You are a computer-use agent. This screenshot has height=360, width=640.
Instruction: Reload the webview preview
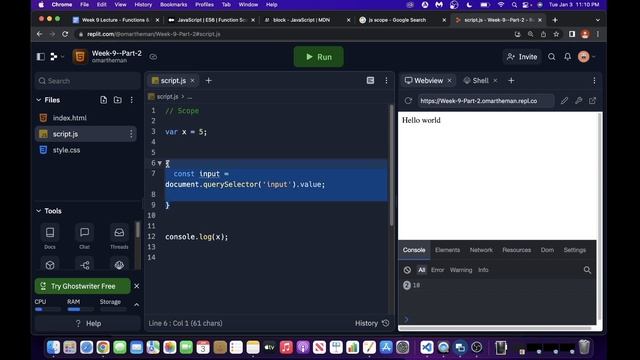click(408, 101)
